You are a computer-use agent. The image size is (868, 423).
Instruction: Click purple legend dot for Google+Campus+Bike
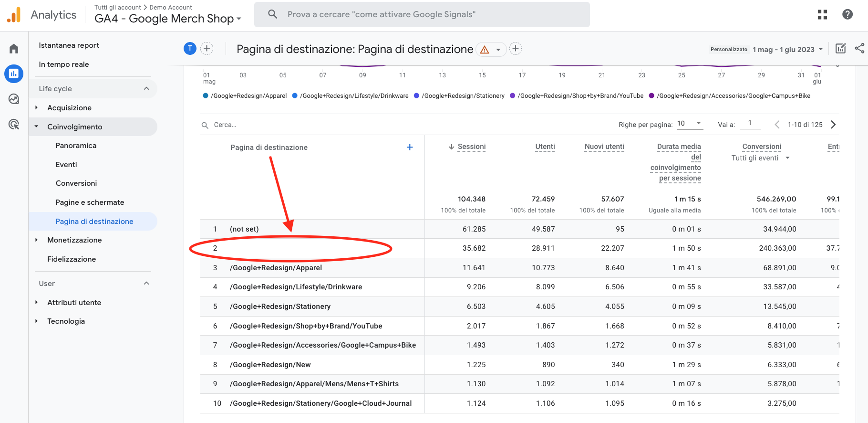coord(651,96)
